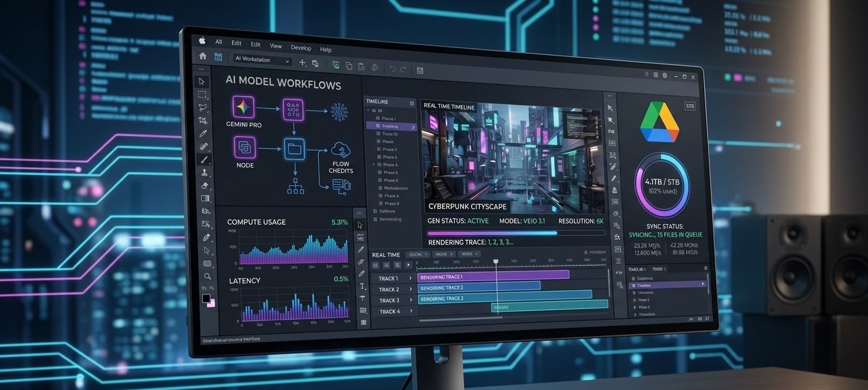Open the AI Workstation dropdown

[x=263, y=60]
